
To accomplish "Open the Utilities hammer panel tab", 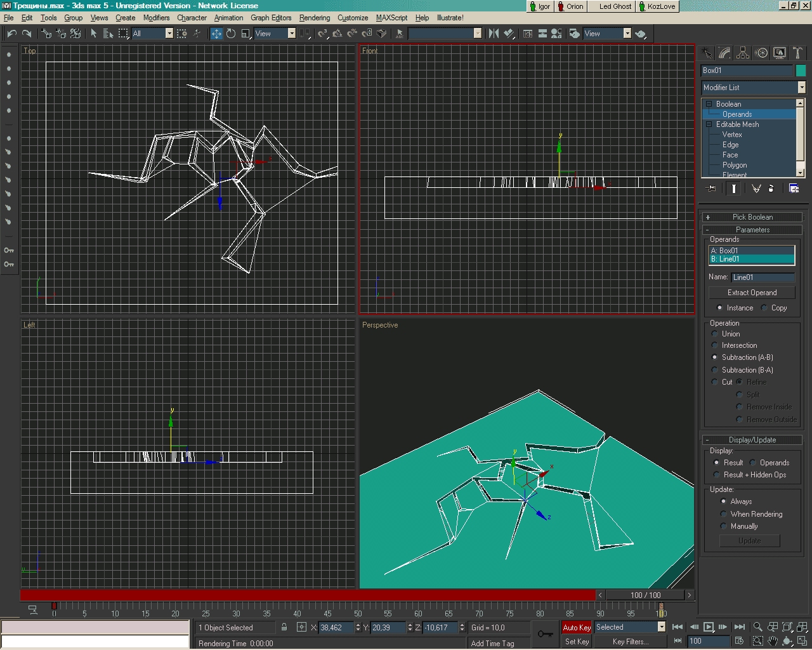I will click(x=797, y=53).
